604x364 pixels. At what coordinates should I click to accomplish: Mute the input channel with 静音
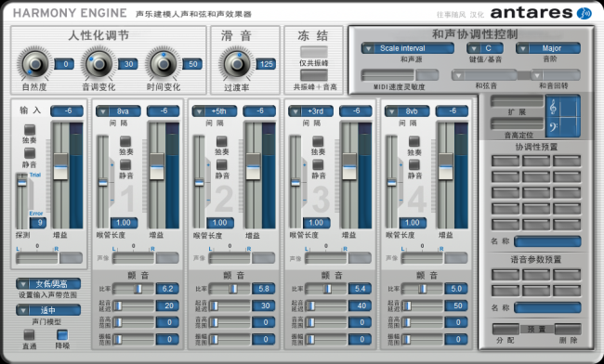pos(30,153)
